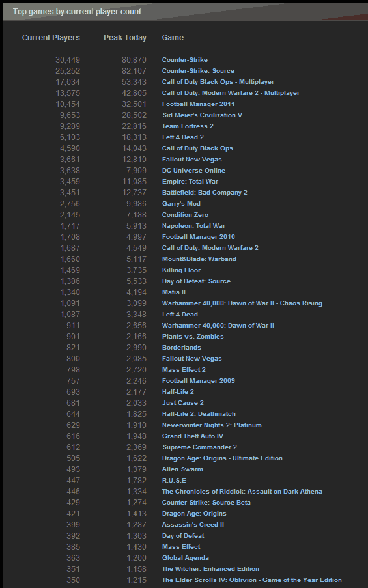Open Call of Duty Black Ops with 4,590 players
Image resolution: width=368 pixels, height=588 pixels.
197,148
